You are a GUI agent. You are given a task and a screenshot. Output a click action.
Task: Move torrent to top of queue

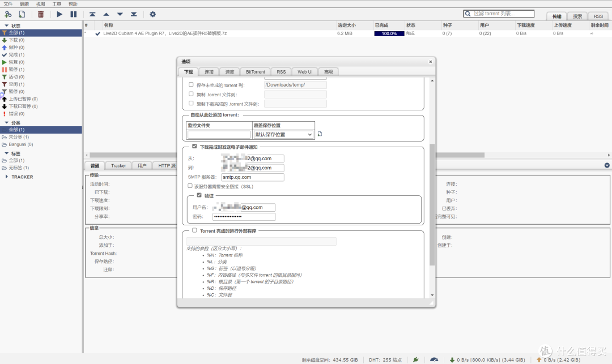92,14
